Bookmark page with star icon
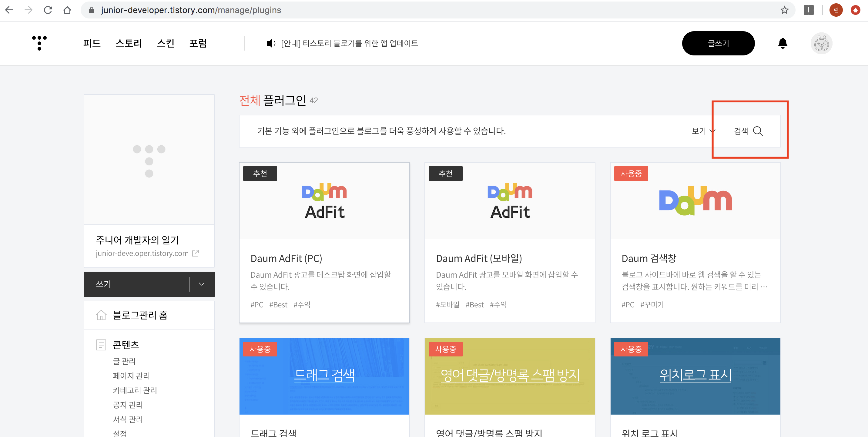Viewport: 868px width, 437px height. 784,10
